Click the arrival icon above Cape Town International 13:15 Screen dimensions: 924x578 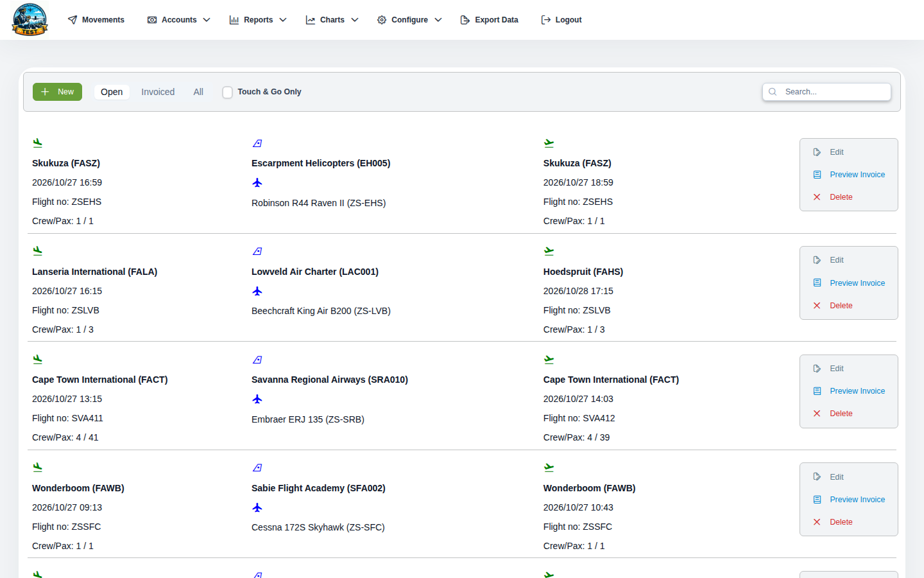click(38, 359)
